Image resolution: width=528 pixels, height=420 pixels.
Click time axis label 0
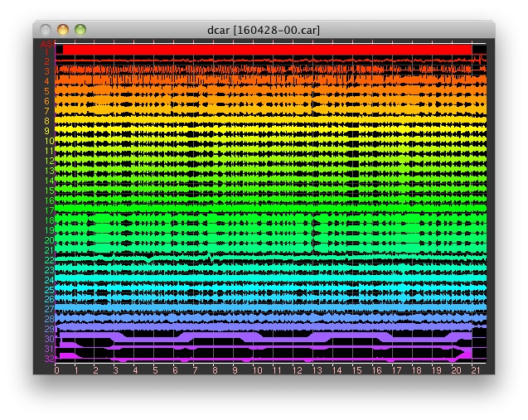coord(56,370)
